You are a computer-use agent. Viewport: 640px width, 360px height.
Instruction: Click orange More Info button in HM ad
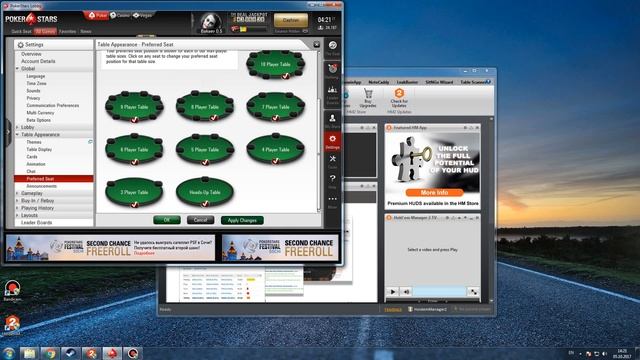pos(434,193)
